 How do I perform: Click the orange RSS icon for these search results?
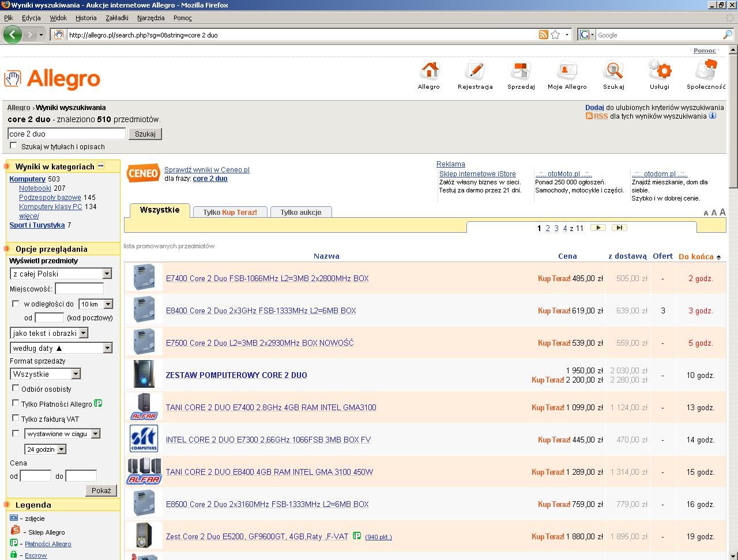click(589, 116)
